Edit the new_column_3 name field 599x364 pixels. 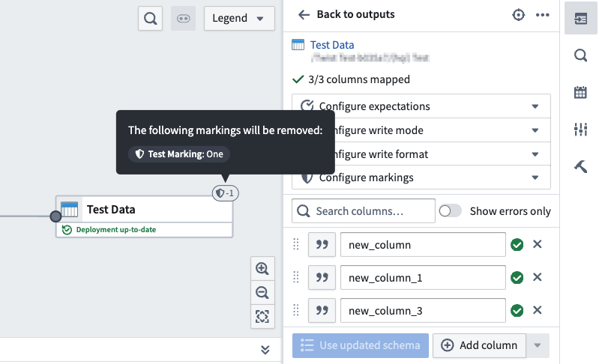(x=423, y=311)
